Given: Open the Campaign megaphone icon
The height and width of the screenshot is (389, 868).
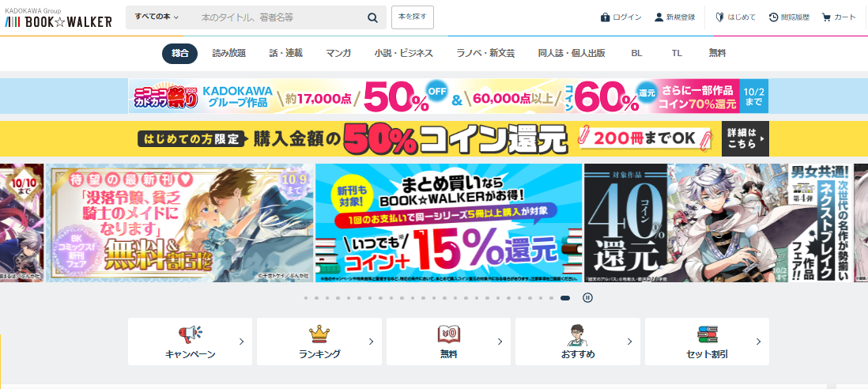Looking at the screenshot, I should click(190, 334).
